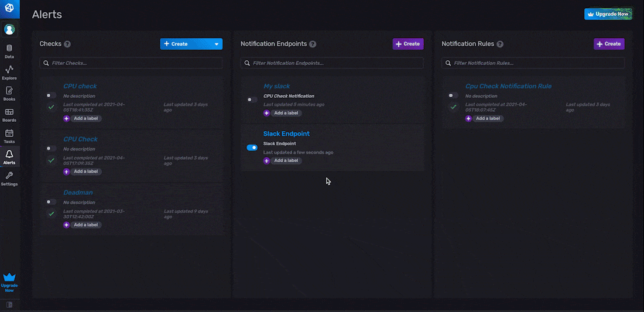Open Notification Rules help question mark
Image resolution: width=644 pixels, height=312 pixels.
(x=500, y=44)
